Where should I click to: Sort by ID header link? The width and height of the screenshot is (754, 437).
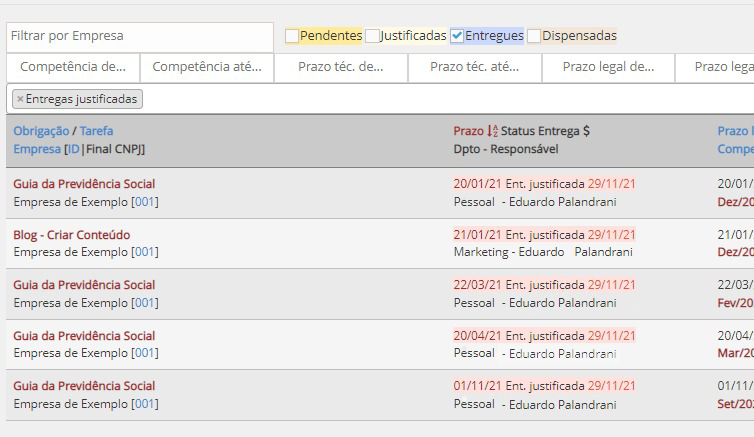pyautogui.click(x=73, y=149)
